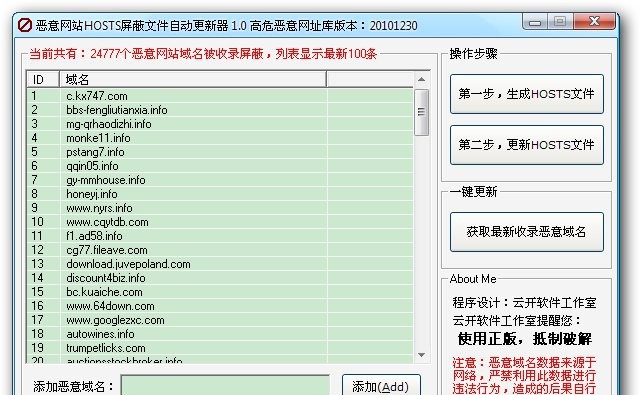Select row bbs-fengliutianxia.info
Screen dimensions: 640x395
click(x=220, y=110)
